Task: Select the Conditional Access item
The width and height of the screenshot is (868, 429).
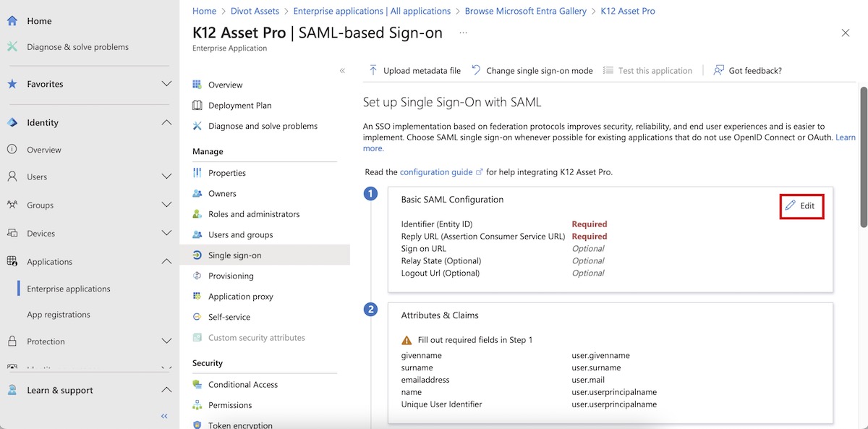Action: [x=242, y=384]
